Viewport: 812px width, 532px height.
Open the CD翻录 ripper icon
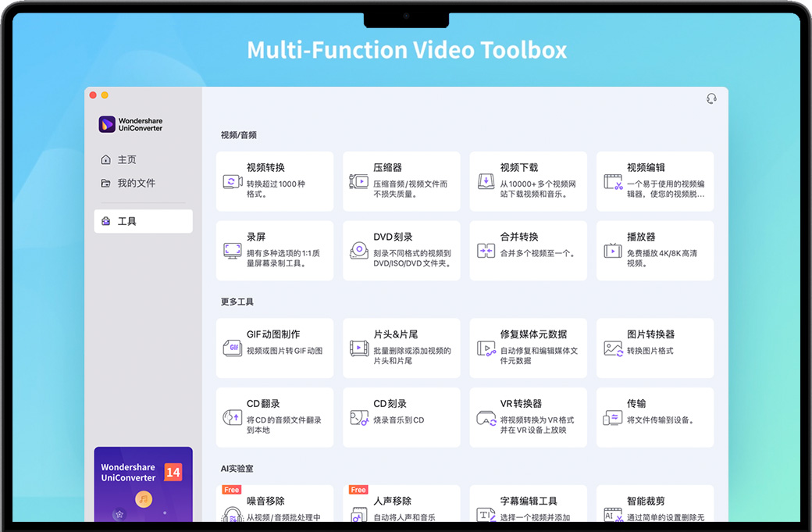tap(232, 417)
